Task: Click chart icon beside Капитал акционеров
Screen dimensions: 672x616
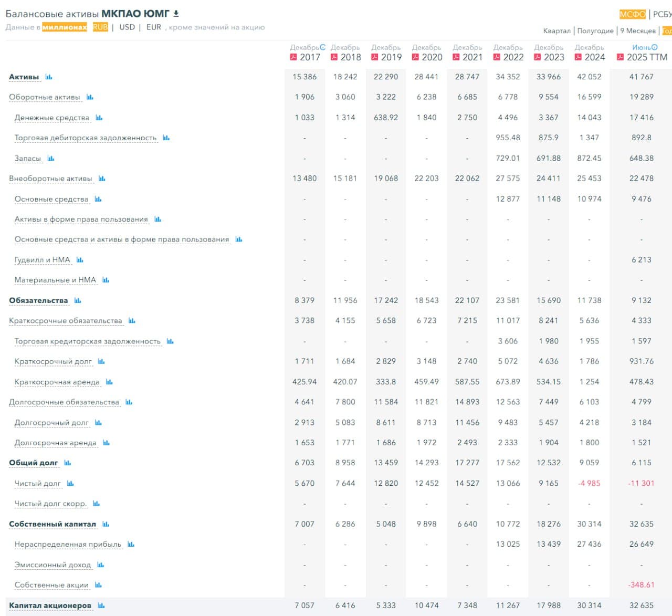Action: pyautogui.click(x=101, y=605)
